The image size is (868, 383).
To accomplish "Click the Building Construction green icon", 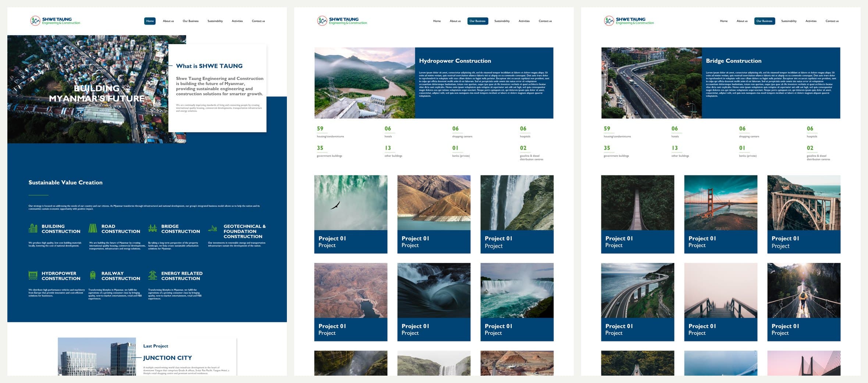I will click(x=33, y=228).
